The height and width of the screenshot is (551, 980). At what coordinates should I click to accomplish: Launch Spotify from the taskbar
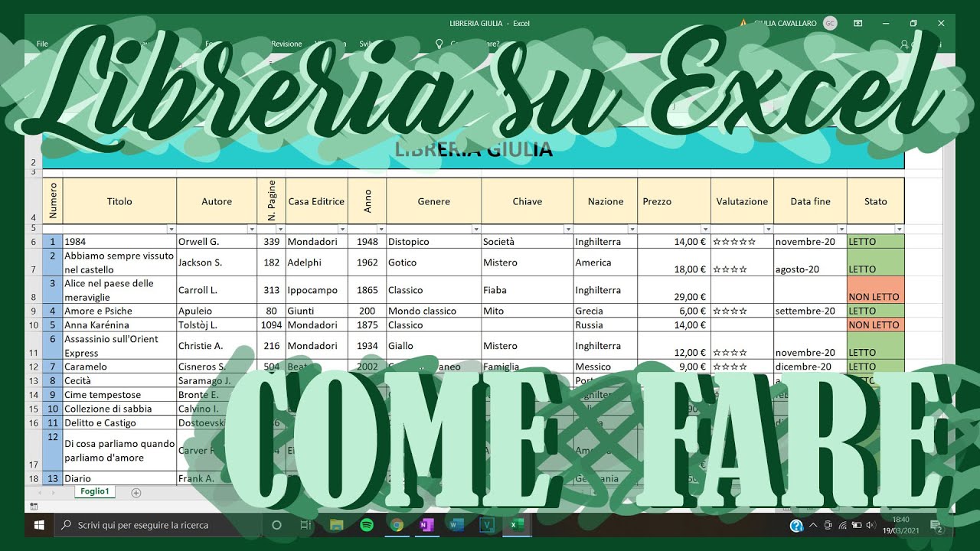(x=366, y=525)
